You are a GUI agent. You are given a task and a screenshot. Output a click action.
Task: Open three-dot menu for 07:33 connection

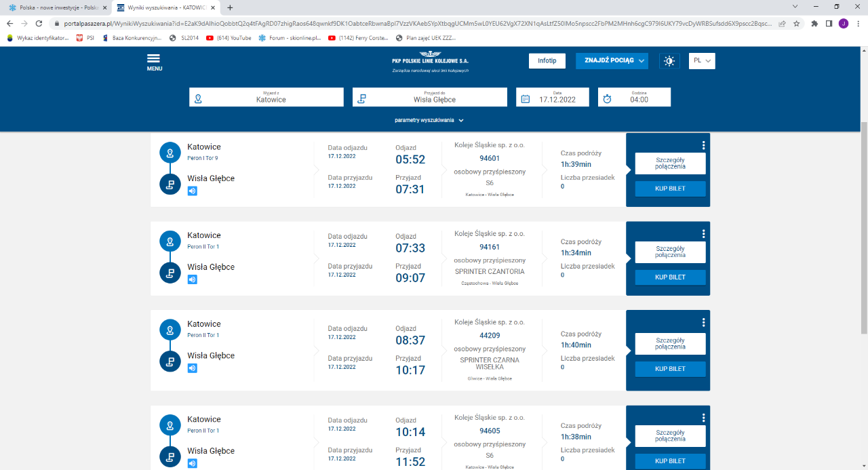(704, 234)
